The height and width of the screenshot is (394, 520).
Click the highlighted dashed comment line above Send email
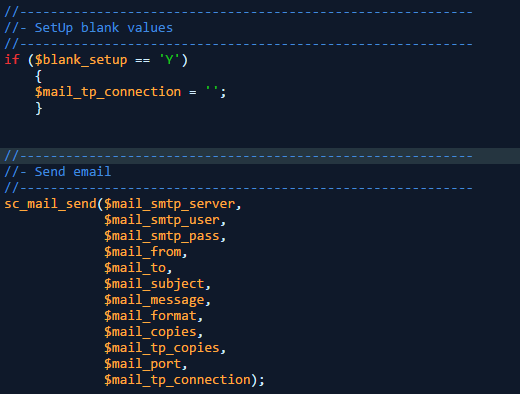click(x=239, y=156)
